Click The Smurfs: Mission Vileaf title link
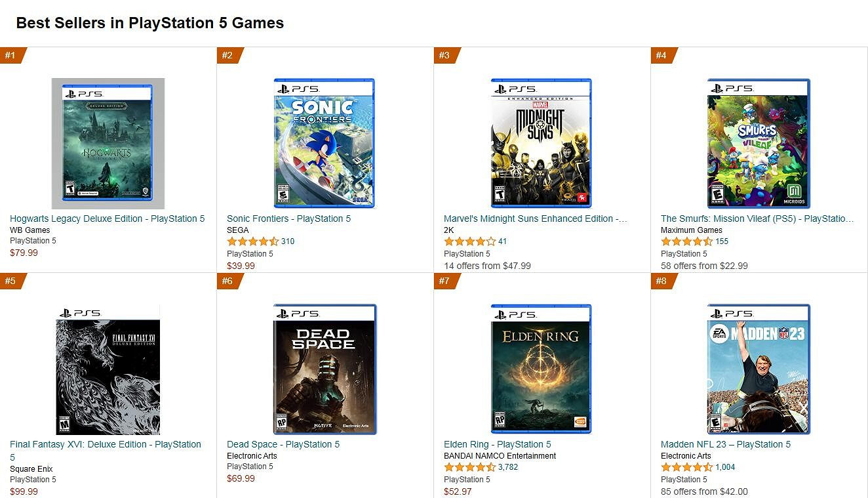 coord(757,218)
